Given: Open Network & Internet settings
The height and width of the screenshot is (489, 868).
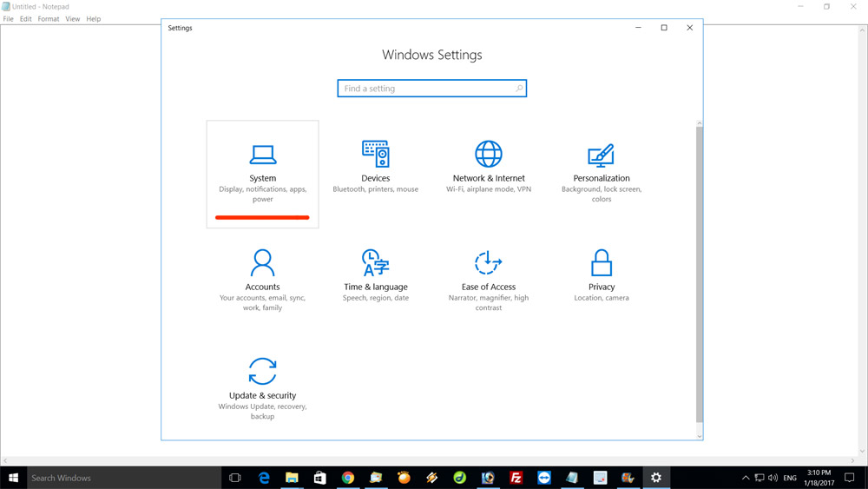Looking at the screenshot, I should [488, 168].
